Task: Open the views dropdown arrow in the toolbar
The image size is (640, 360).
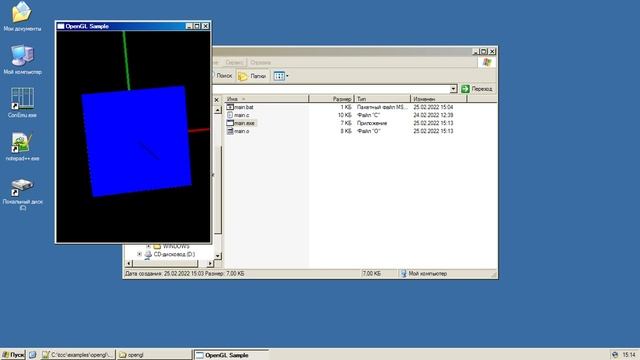Action: point(287,76)
